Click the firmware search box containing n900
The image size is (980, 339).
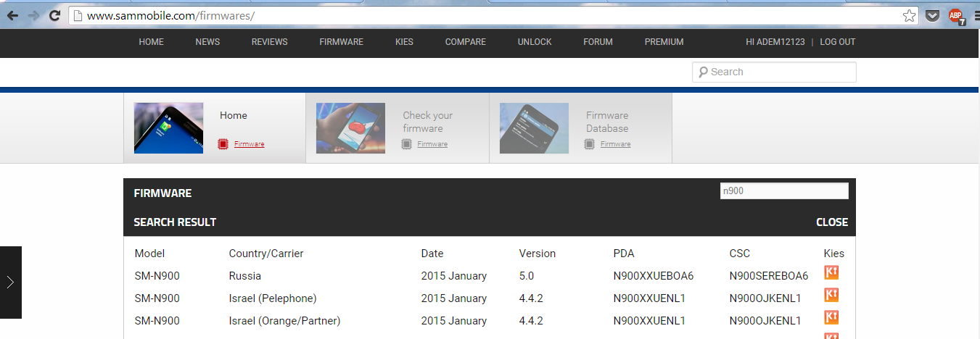click(783, 191)
